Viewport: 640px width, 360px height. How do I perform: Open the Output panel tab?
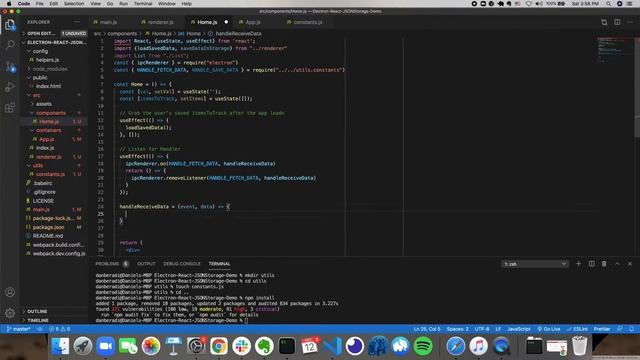pyautogui.click(x=146, y=264)
